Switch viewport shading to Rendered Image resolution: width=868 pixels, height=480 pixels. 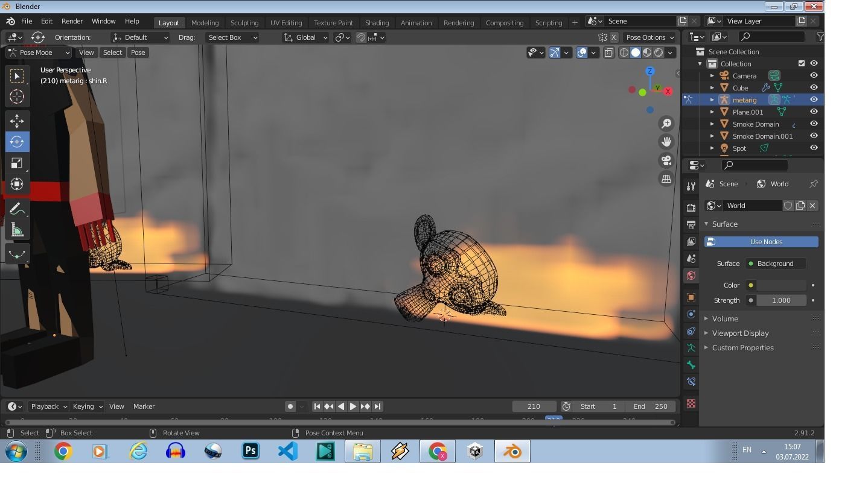coord(659,52)
